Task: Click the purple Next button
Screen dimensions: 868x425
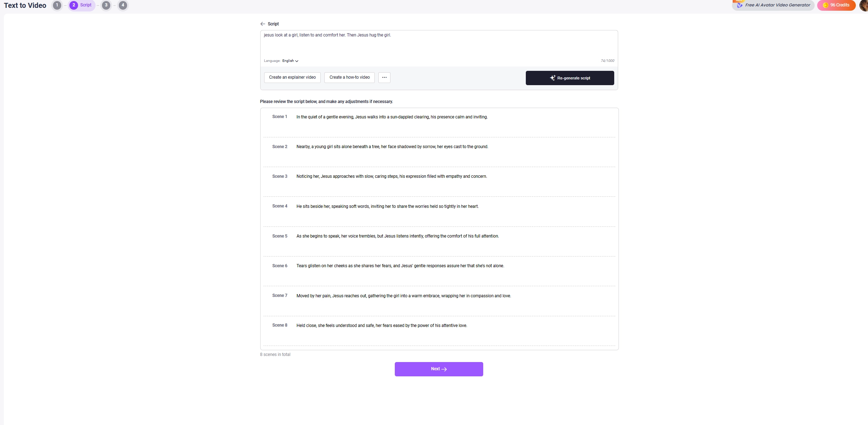Action: pos(439,369)
